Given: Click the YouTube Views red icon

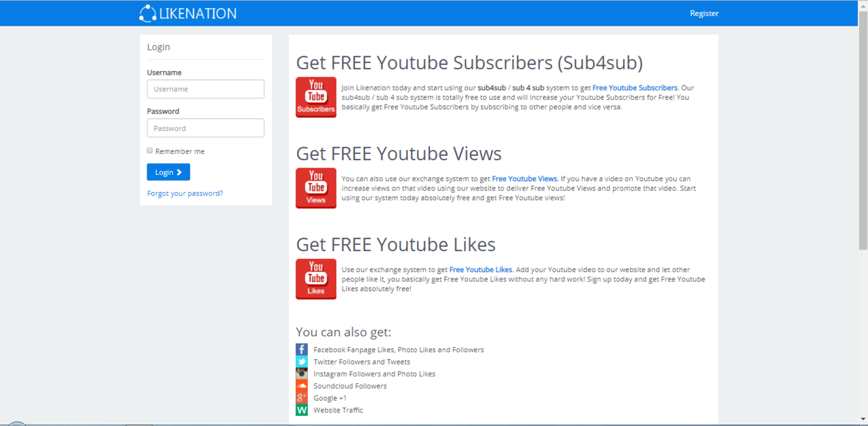Looking at the screenshot, I should point(316,188).
